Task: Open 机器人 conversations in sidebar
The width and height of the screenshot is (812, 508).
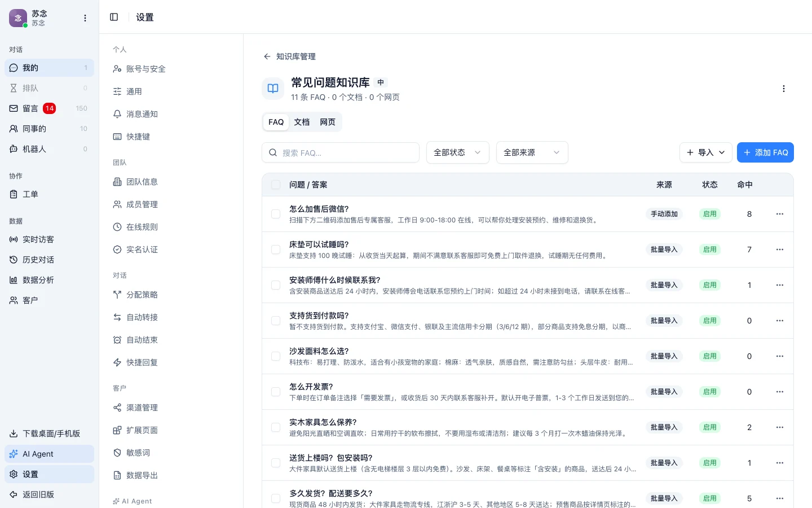Action: [x=50, y=149]
